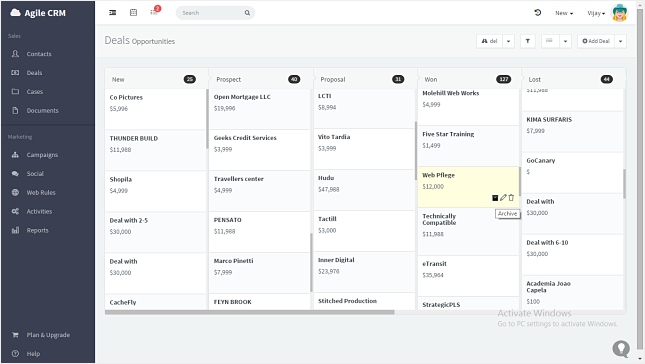Click the Deals money icon in sidebar
The image size is (645, 364).
(15, 72)
